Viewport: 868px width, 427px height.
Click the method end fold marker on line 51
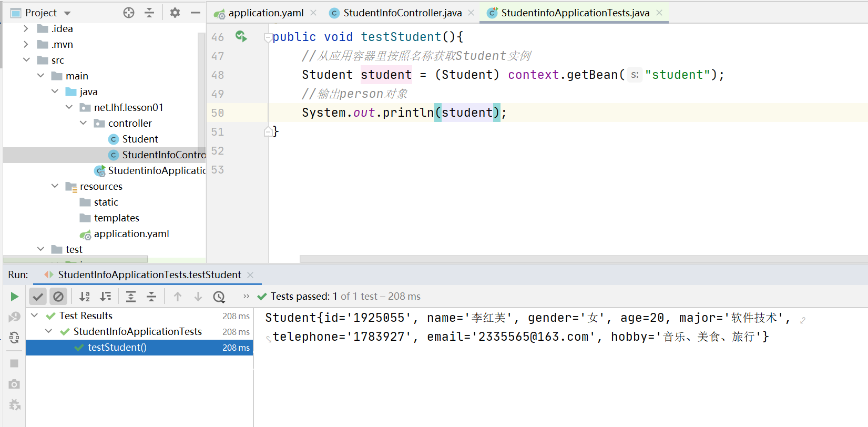click(x=268, y=131)
